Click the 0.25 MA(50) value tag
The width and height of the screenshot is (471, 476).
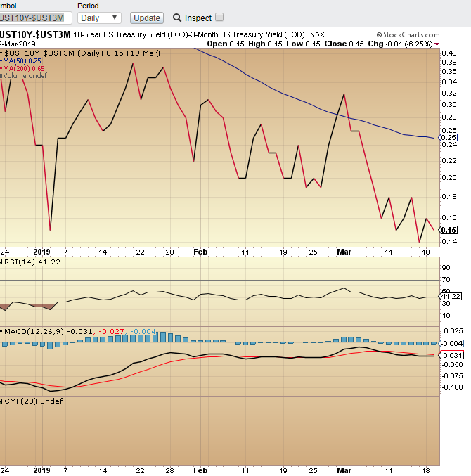pos(449,138)
